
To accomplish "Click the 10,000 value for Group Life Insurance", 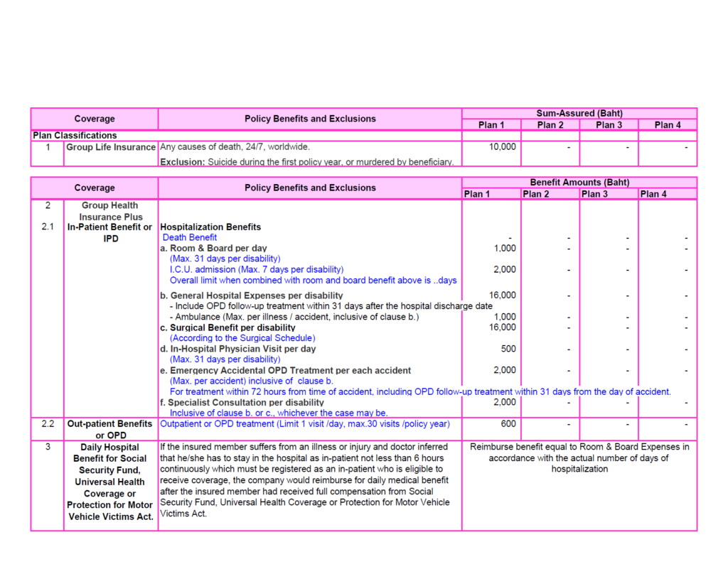I will click(x=502, y=147).
